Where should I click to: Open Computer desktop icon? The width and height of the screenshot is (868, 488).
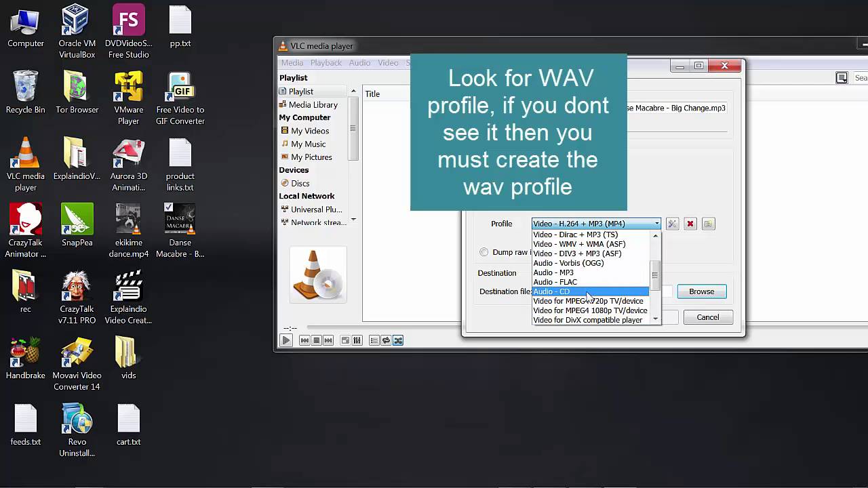coord(25,27)
